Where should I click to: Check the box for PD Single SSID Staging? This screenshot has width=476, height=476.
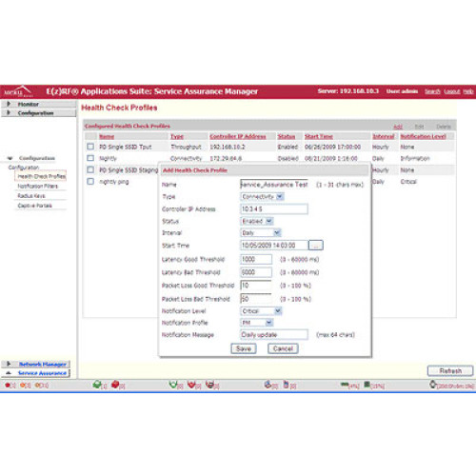point(90,169)
